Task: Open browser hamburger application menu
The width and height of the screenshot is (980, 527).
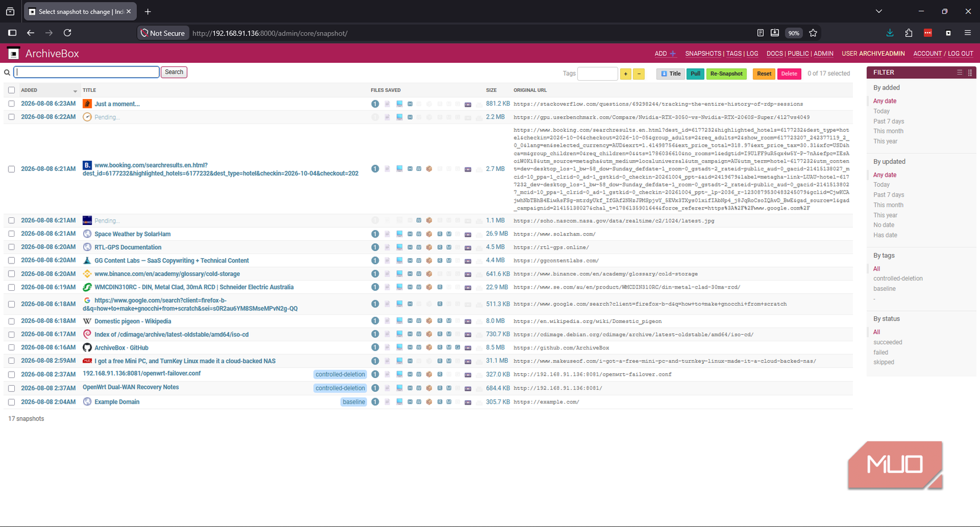Action: [x=968, y=33]
